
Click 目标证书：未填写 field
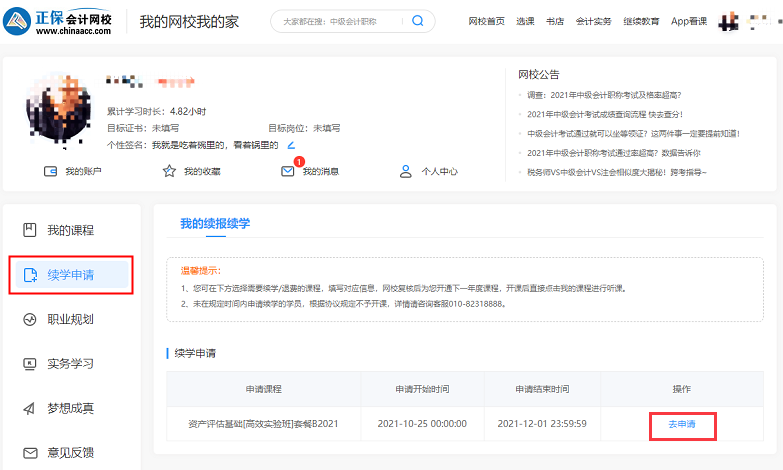[143, 128]
